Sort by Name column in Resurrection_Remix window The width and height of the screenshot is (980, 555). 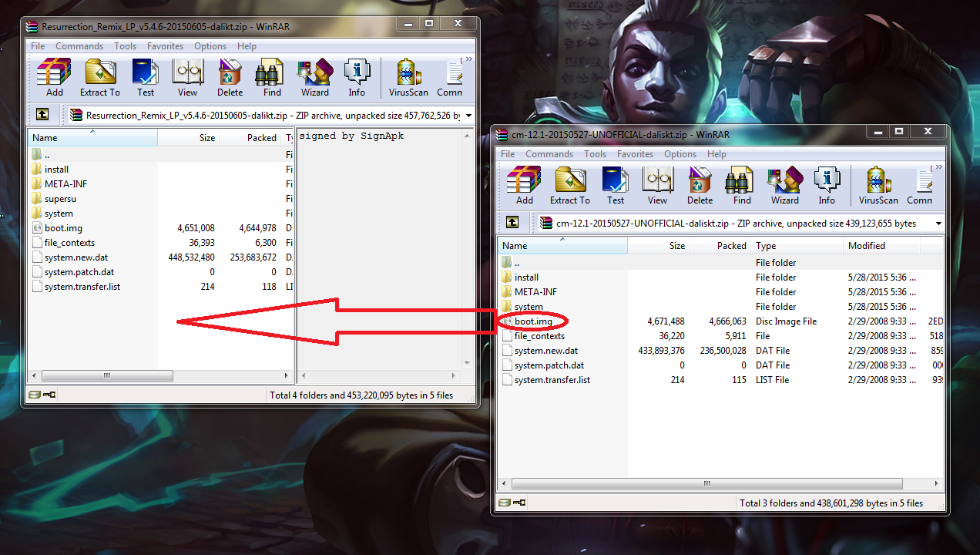coord(92,137)
